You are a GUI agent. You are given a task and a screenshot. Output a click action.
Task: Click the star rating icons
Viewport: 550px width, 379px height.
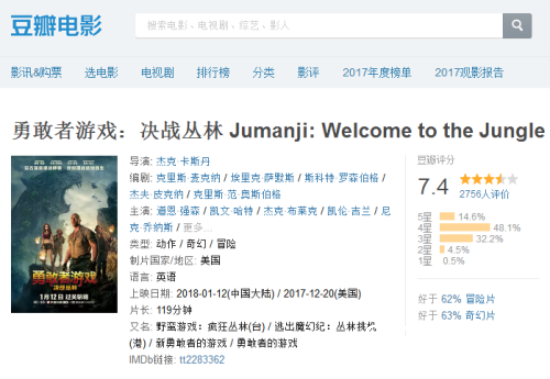pos(489,179)
